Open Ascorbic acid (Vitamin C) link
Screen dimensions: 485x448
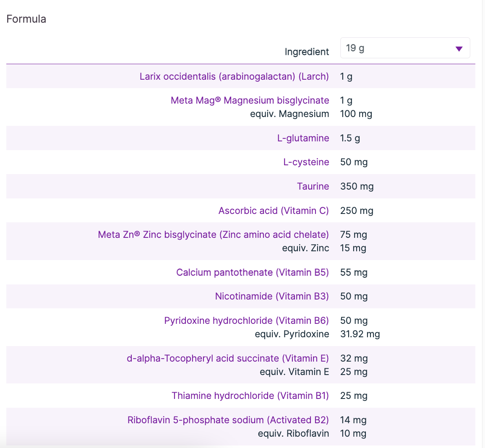(274, 211)
